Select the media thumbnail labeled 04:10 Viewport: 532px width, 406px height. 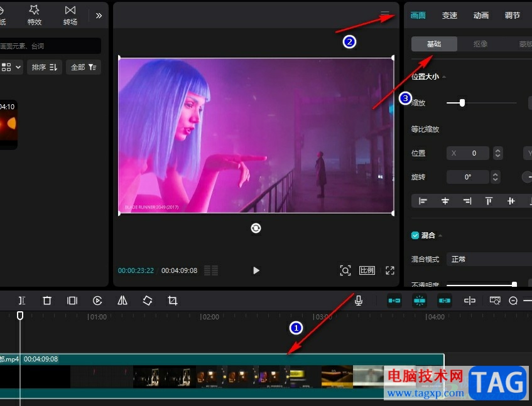(x=9, y=124)
